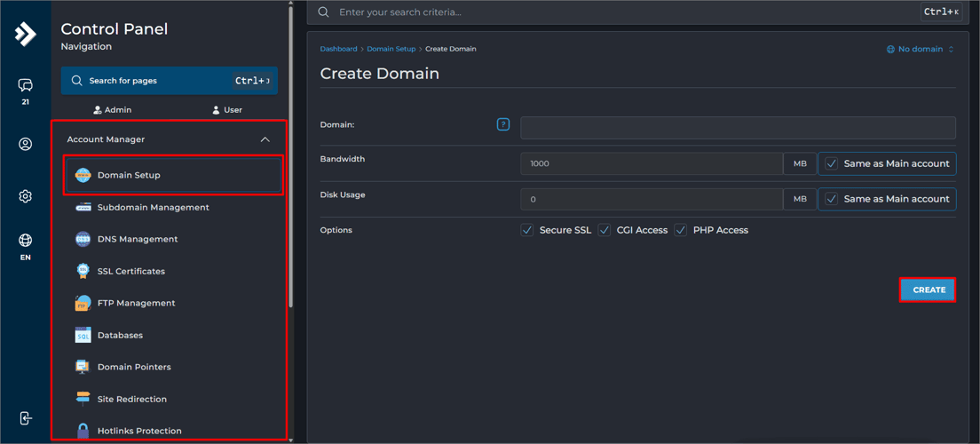Viewport: 980px width, 444px height.
Task: Open FTP Management page
Action: [x=136, y=303]
